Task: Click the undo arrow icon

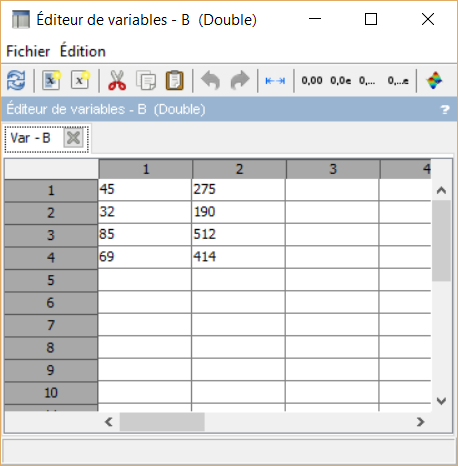Action: coord(210,80)
